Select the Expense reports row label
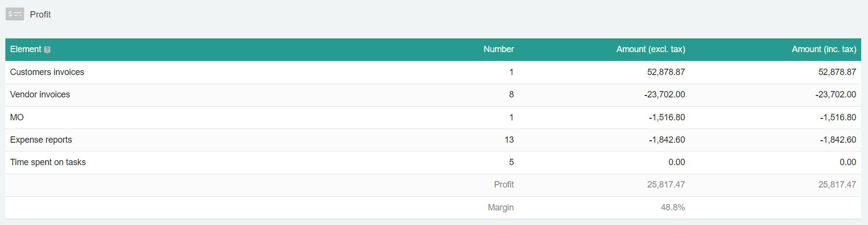The image size is (868, 225). (x=41, y=140)
